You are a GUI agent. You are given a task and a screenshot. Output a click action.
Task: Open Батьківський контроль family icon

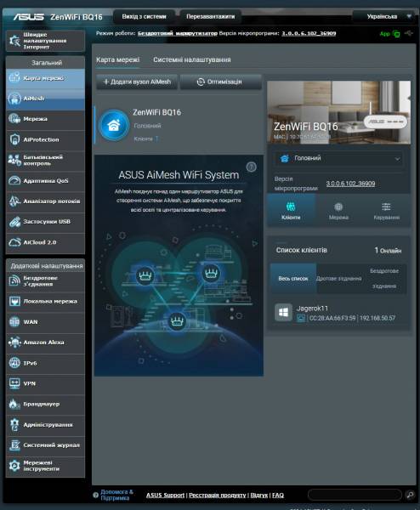[14, 160]
